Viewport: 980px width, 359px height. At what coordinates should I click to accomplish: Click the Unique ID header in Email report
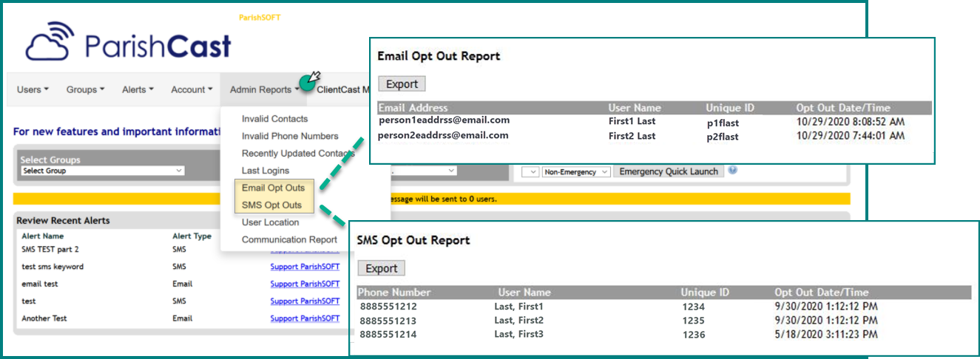coord(731,108)
